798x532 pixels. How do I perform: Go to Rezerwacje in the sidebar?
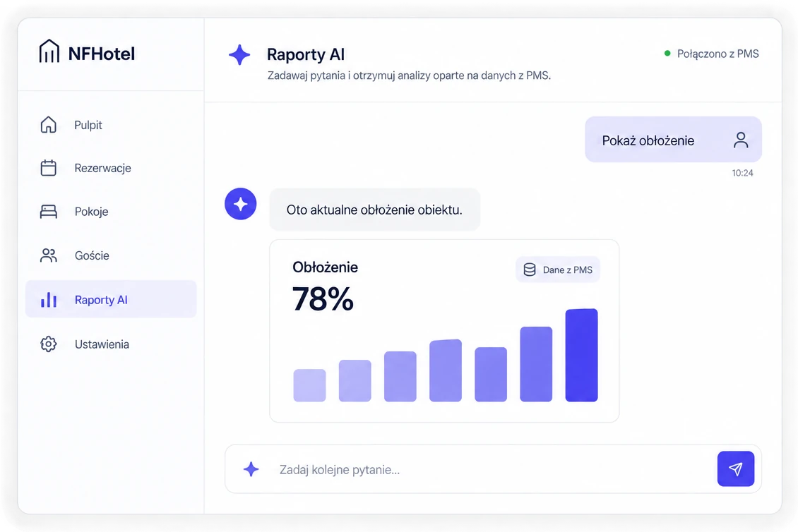[111, 168]
